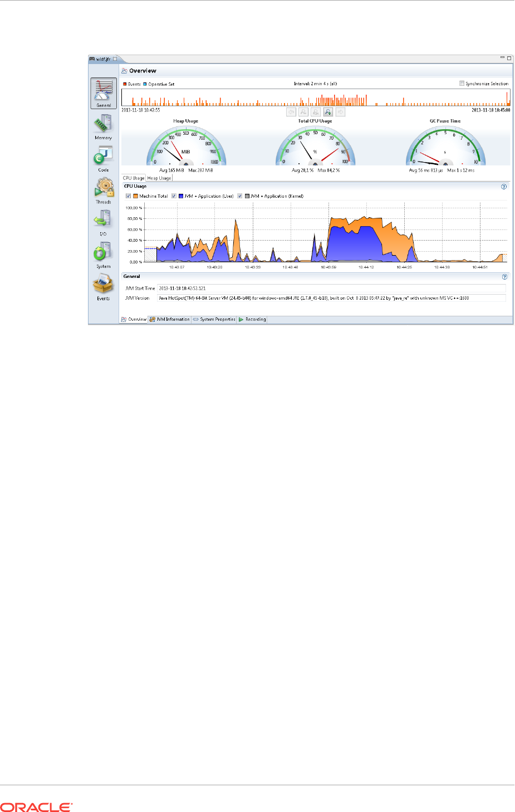
Task: Toggle JVM + Application (User) checkbox
Action: 174,196
